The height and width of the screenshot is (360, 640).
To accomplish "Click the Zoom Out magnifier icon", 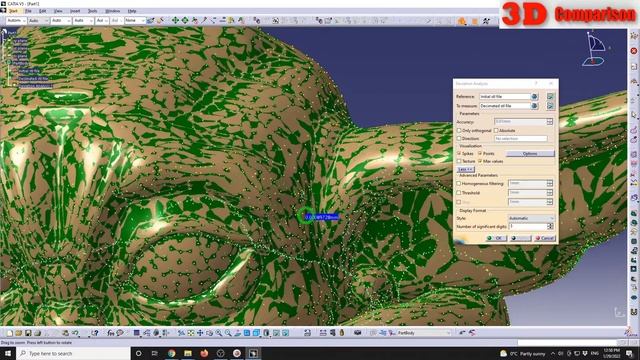I will (x=228, y=333).
